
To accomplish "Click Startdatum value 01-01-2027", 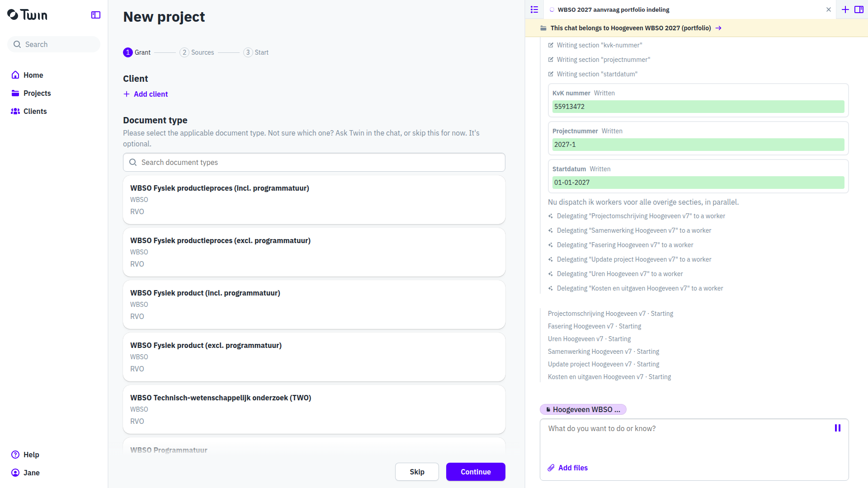I will (698, 183).
